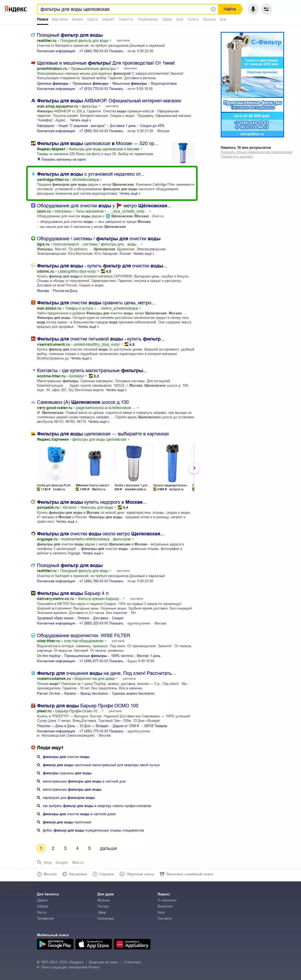Switch to the Картинки tab

[60, 20]
